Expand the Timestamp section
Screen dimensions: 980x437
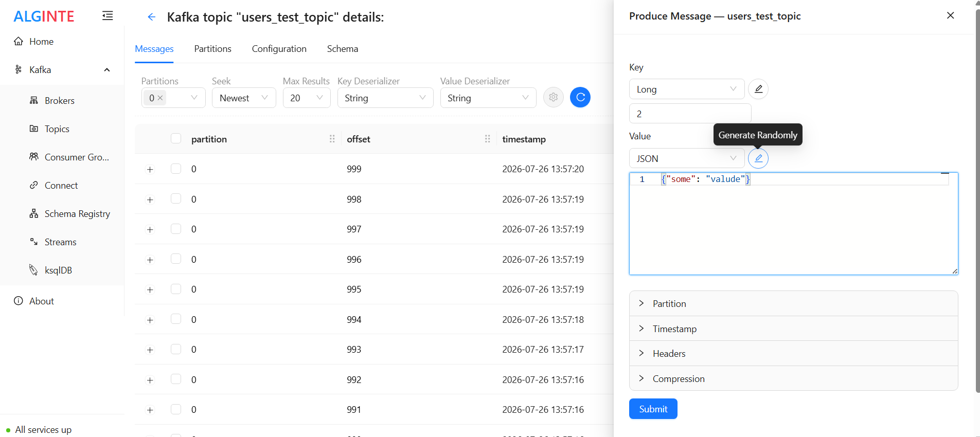[793, 329]
